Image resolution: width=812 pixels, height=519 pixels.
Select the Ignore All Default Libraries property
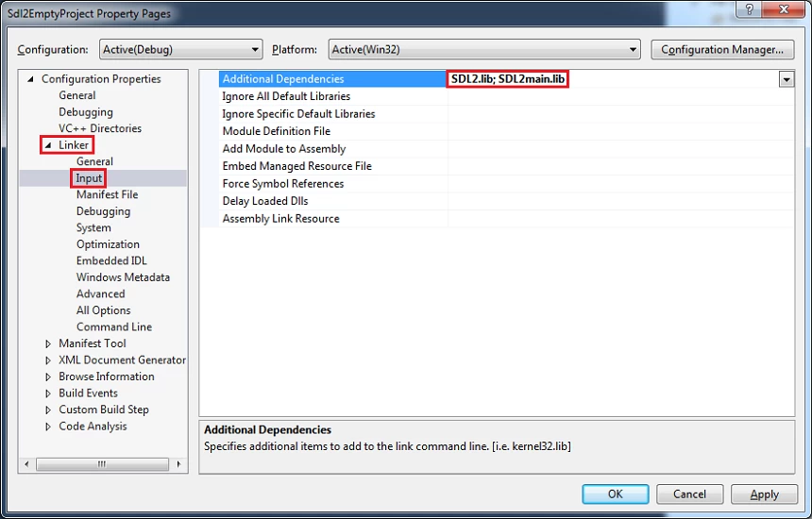click(x=286, y=96)
